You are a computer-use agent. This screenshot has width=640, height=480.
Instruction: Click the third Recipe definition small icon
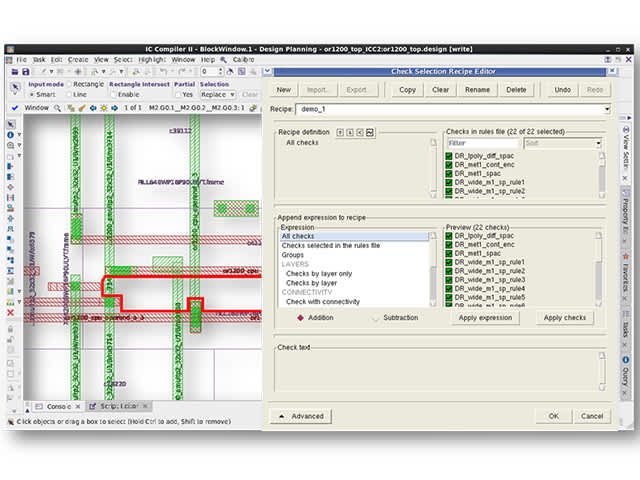[360, 132]
